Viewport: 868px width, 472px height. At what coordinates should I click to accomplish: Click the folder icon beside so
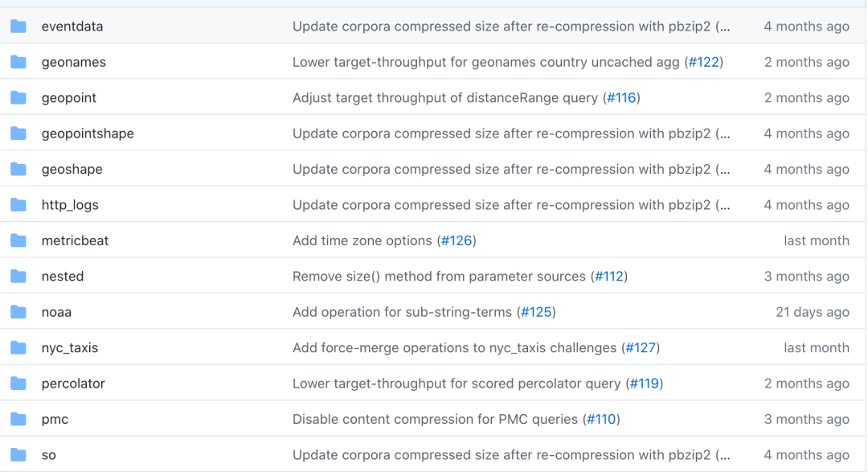pos(18,455)
